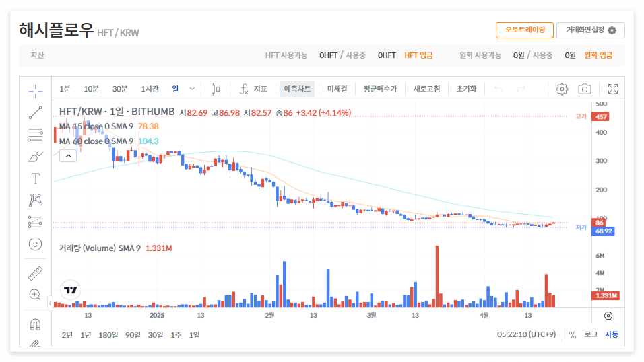Click the 457 high price label

point(600,117)
